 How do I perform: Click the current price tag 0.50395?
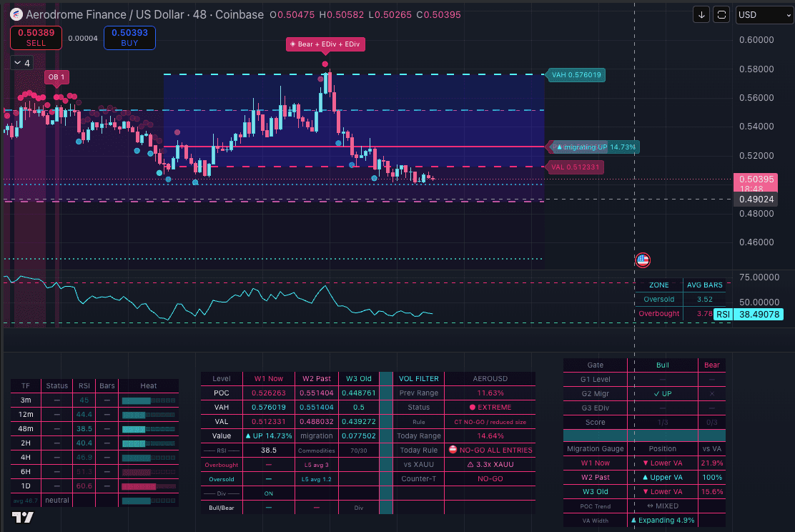(756, 182)
